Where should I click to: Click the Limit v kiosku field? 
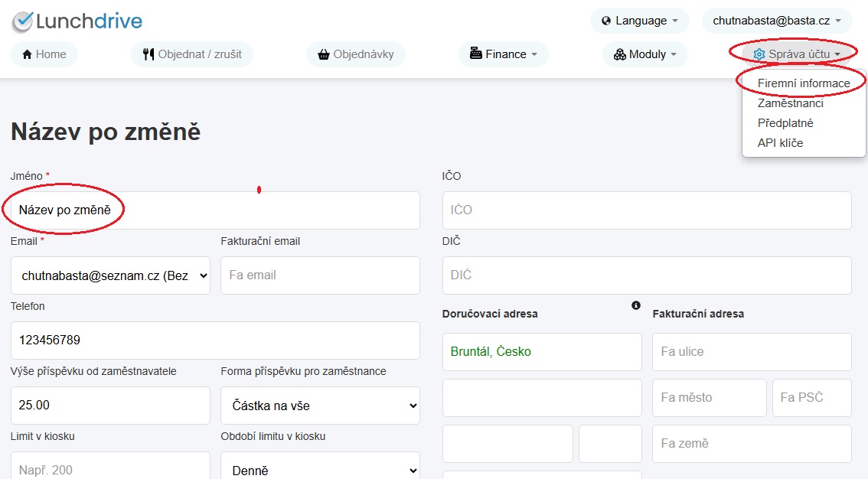click(x=110, y=468)
